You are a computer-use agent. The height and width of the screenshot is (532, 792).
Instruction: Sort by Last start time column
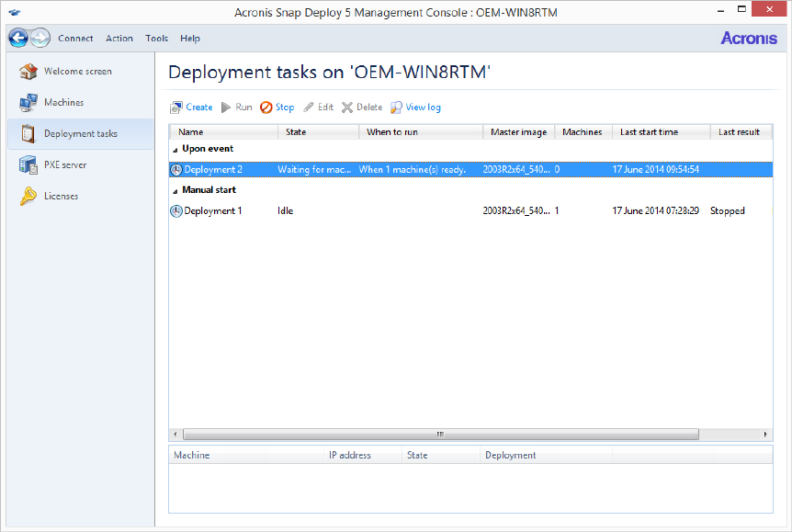662,132
